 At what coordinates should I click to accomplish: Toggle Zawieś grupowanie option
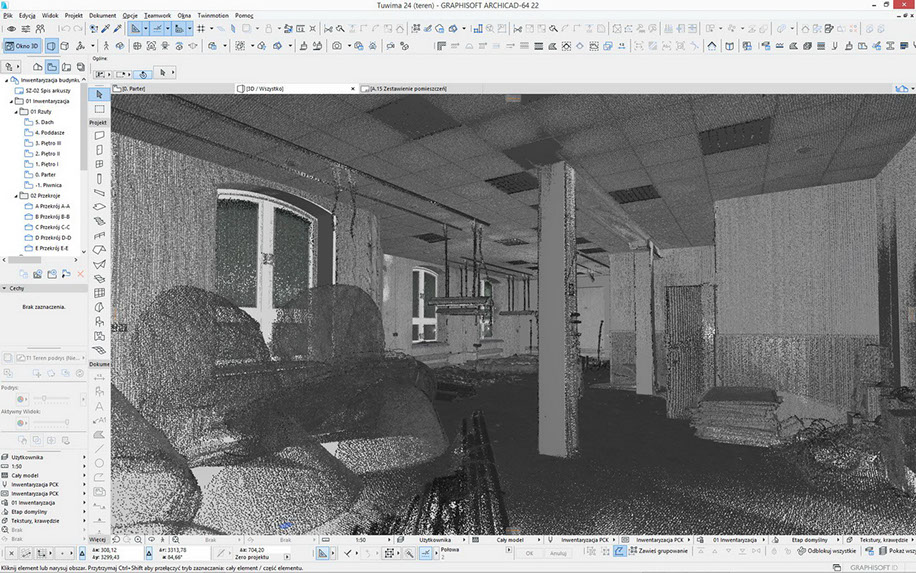tap(654, 551)
